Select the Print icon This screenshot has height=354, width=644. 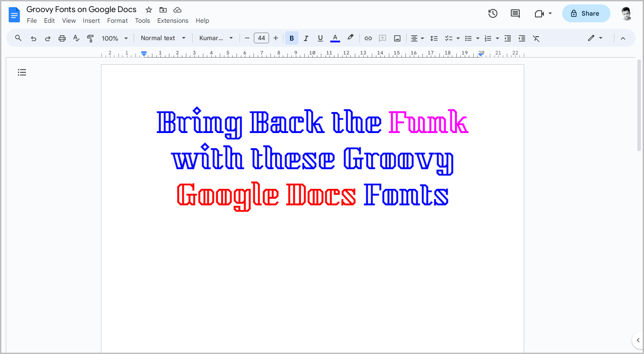[x=62, y=38]
